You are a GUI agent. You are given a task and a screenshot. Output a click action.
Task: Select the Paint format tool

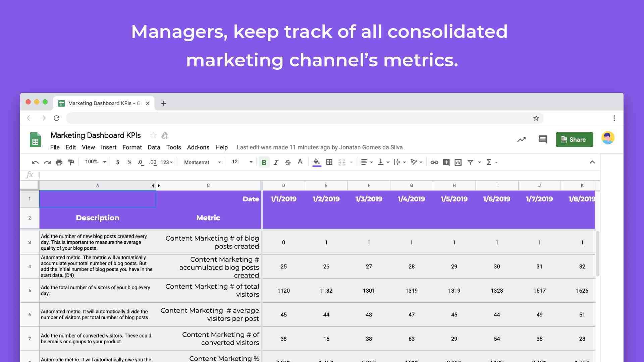pos(71,162)
